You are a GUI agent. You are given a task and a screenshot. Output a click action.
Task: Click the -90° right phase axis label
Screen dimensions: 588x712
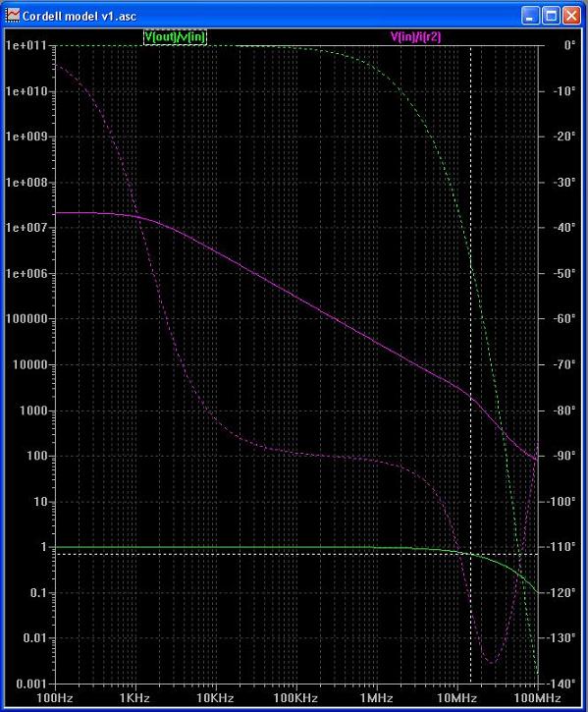(564, 456)
